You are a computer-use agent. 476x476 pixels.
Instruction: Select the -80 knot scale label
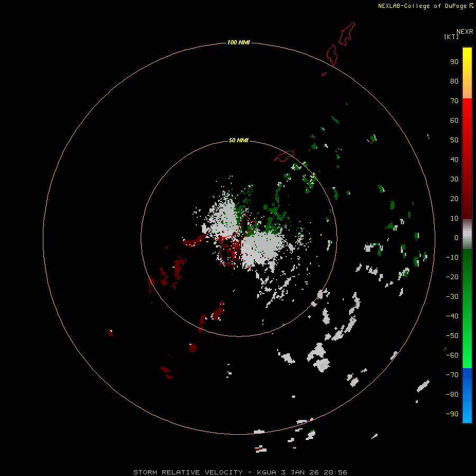[452, 395]
